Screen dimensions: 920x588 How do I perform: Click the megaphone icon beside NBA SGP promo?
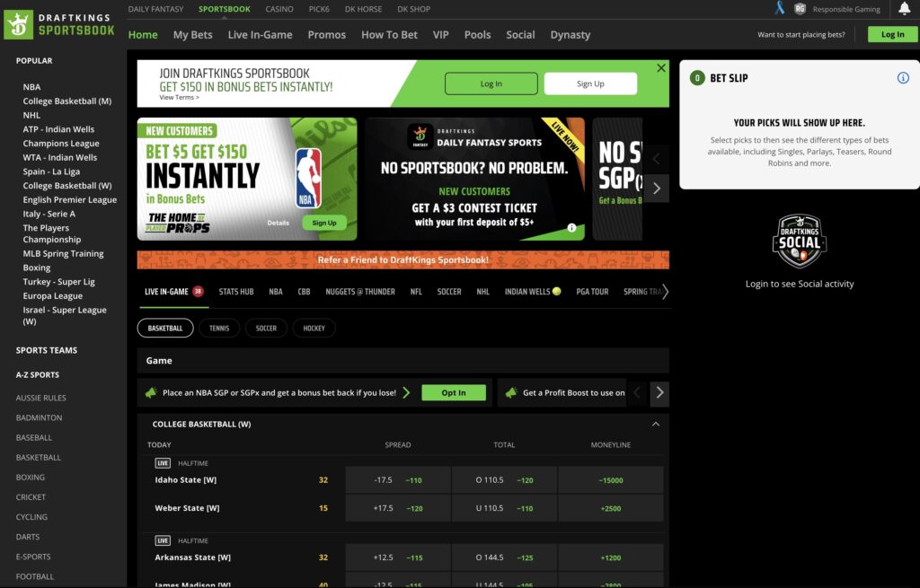[151, 393]
